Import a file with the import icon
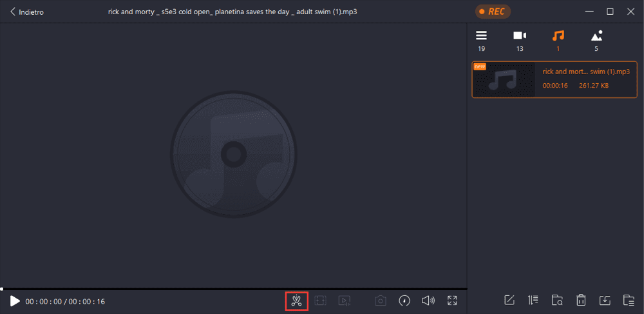The height and width of the screenshot is (314, 644). [x=605, y=300]
